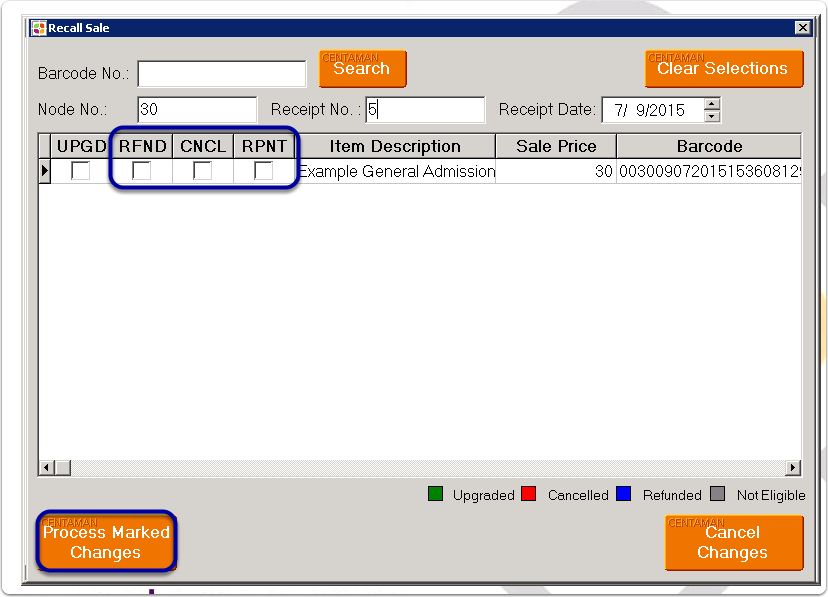Check the CNCL cancel checkbox
Screen dimensions: 828x597
202,171
